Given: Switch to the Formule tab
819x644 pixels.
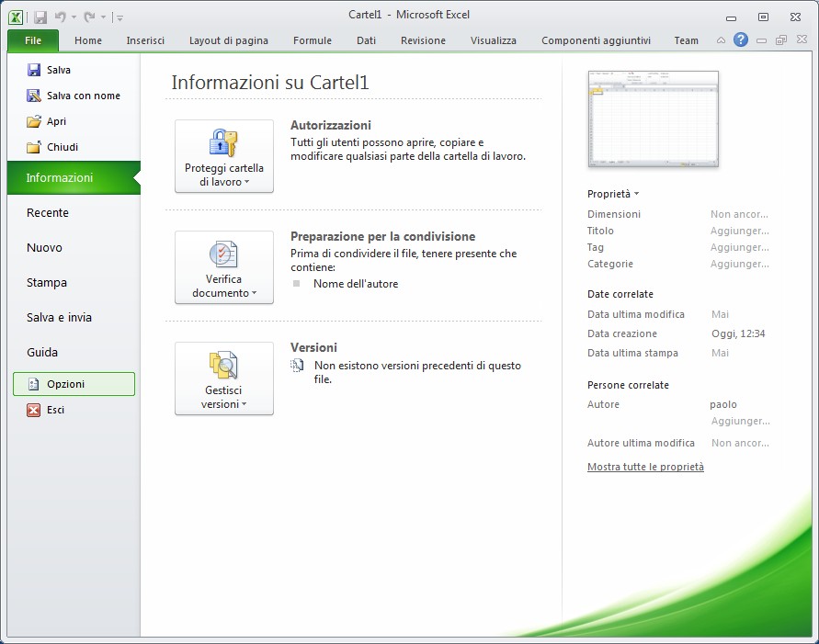Looking at the screenshot, I should (313, 40).
